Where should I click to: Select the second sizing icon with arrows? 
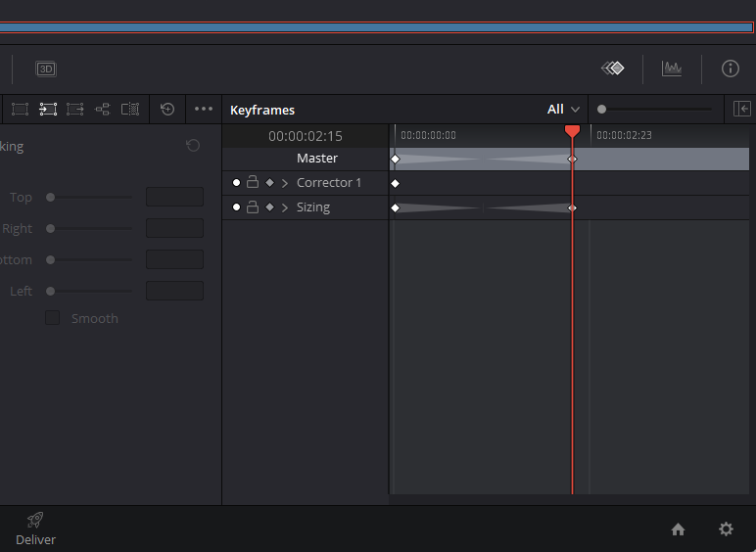48,110
